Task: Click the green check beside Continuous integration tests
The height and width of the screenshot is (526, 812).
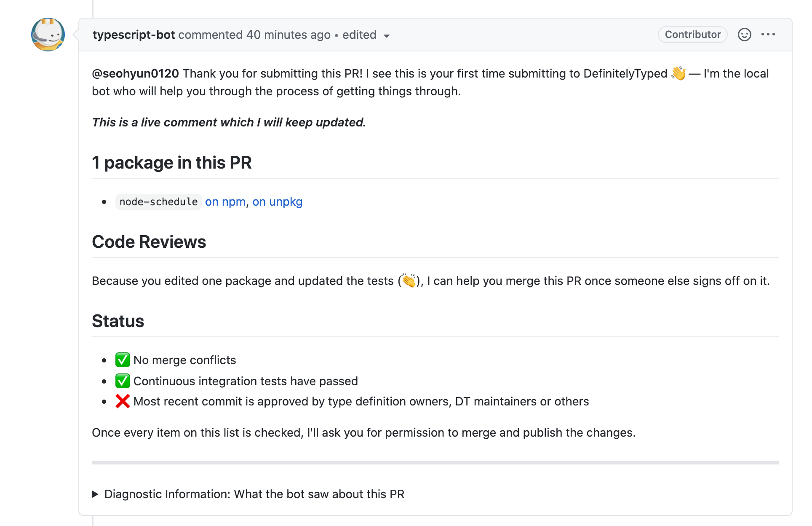Action: coord(123,381)
